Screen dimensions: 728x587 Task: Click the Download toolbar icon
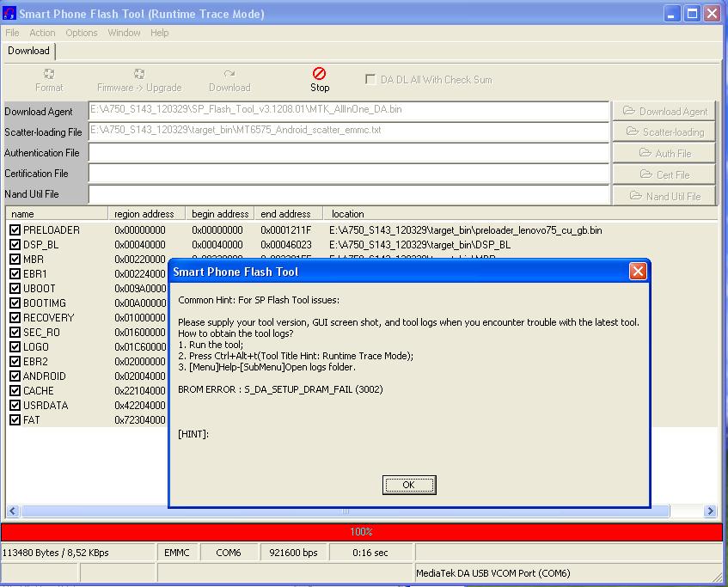(229, 74)
